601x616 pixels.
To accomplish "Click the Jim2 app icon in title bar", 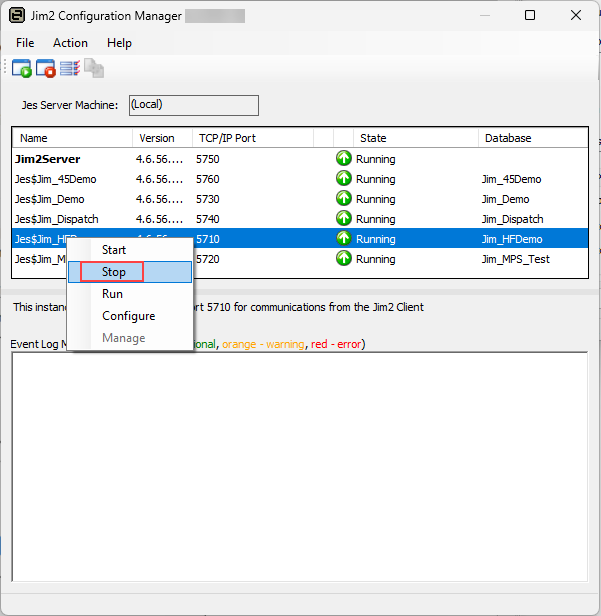I will pyautogui.click(x=17, y=15).
